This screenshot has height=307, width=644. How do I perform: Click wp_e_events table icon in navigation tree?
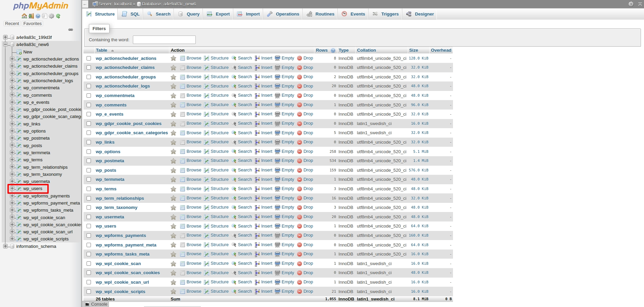click(x=19, y=102)
